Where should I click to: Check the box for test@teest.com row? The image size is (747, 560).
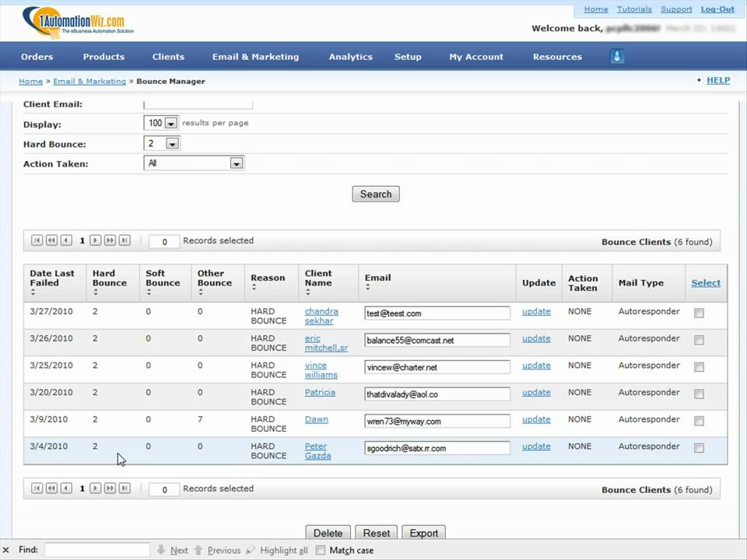point(699,313)
